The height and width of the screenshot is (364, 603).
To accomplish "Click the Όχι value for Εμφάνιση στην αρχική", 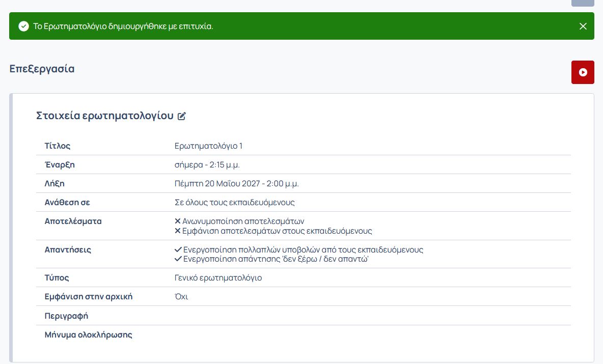I will pyautogui.click(x=181, y=297).
